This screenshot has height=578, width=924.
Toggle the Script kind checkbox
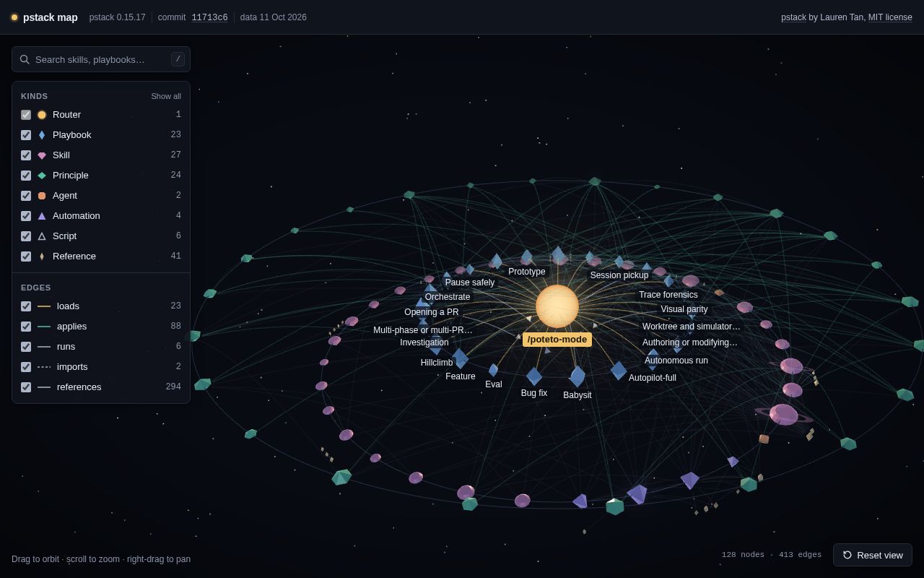26,236
